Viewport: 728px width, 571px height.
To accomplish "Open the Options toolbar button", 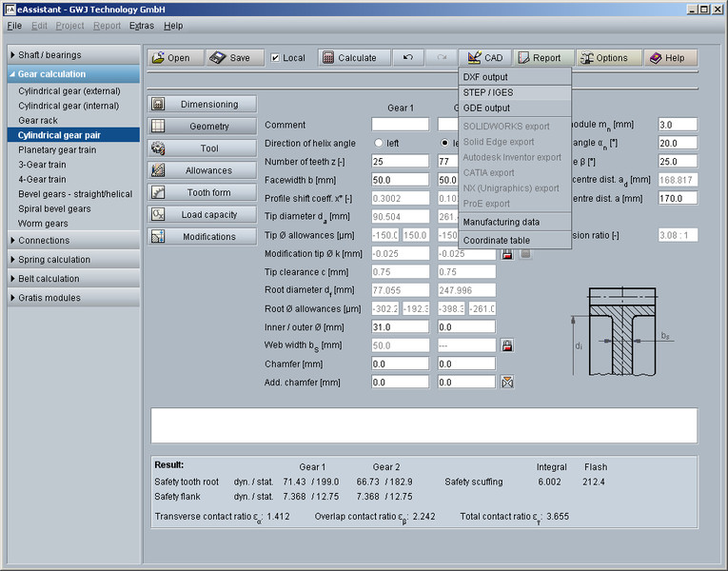I will [x=603, y=58].
